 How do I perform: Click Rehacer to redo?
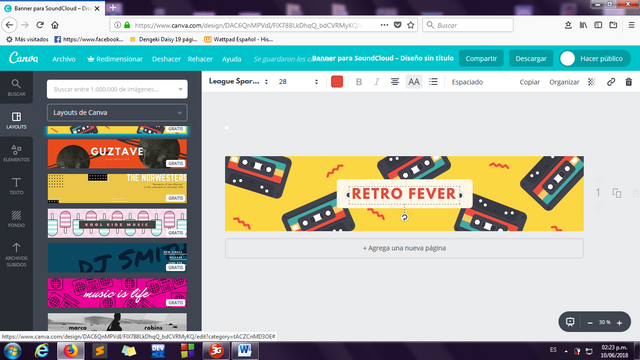pos(200,59)
